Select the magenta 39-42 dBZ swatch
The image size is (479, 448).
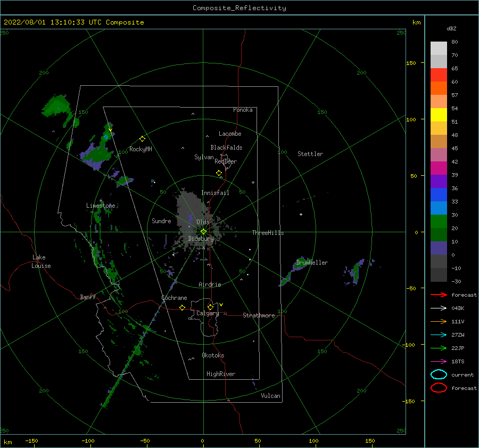[x=439, y=168]
